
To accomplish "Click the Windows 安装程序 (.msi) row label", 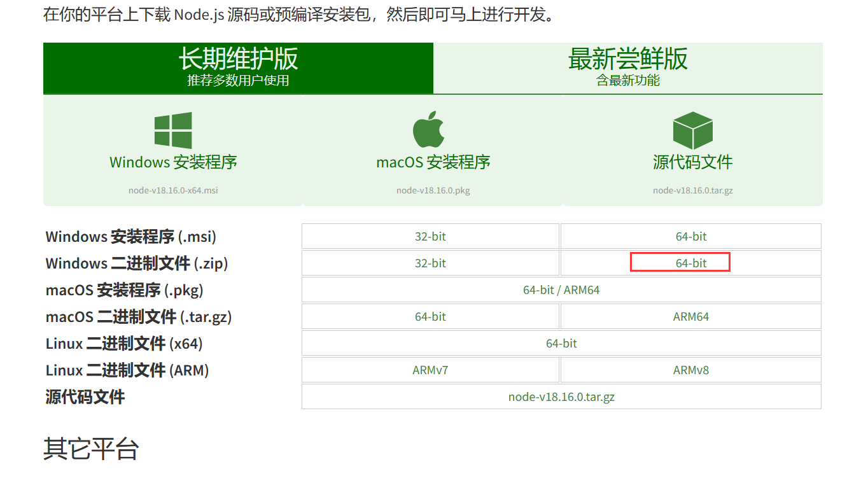I will (131, 237).
